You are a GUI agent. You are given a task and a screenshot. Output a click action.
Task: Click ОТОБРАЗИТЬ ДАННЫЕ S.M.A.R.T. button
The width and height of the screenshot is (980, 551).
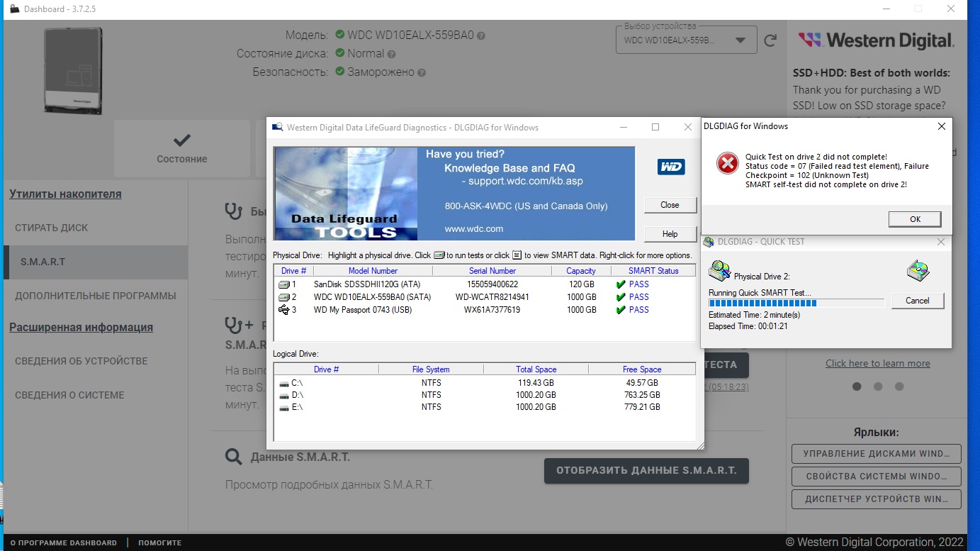[646, 470]
